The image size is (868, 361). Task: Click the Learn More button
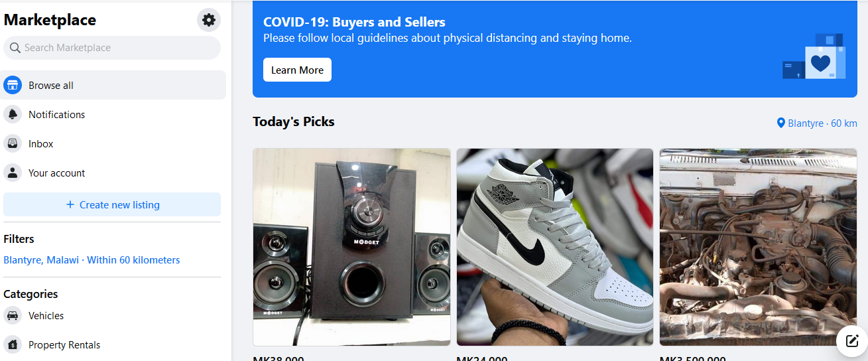coord(297,70)
